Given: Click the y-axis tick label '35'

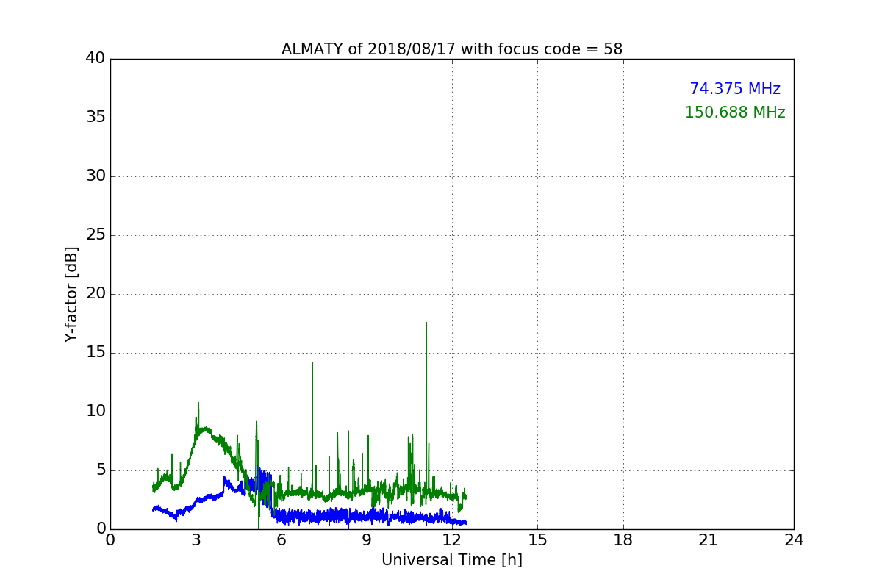Looking at the screenshot, I should click(96, 118).
